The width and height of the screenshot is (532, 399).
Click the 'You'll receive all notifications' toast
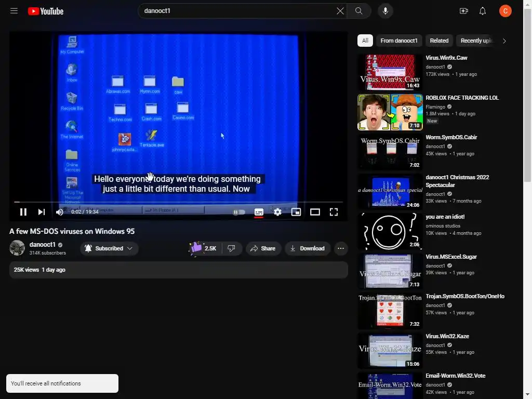[x=62, y=383]
